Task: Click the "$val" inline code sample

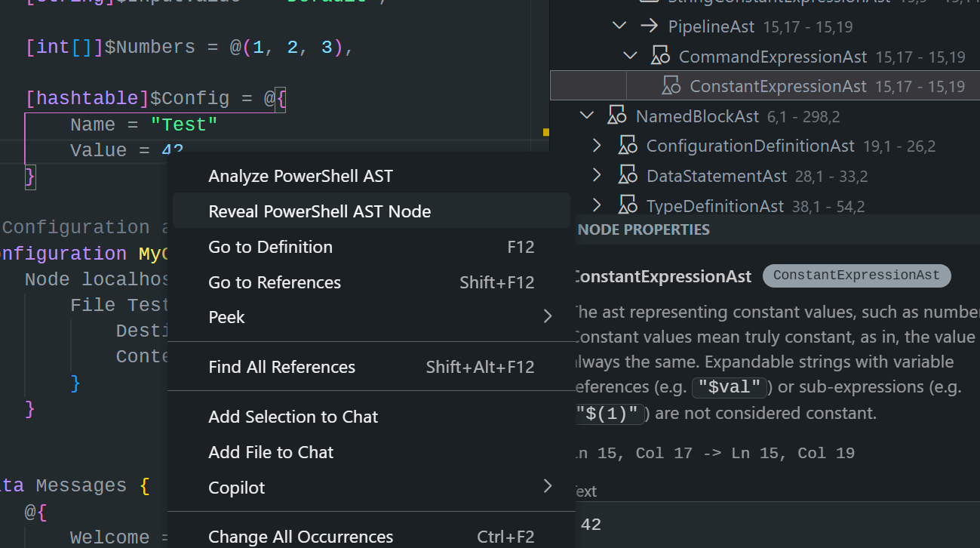Action: (730, 387)
